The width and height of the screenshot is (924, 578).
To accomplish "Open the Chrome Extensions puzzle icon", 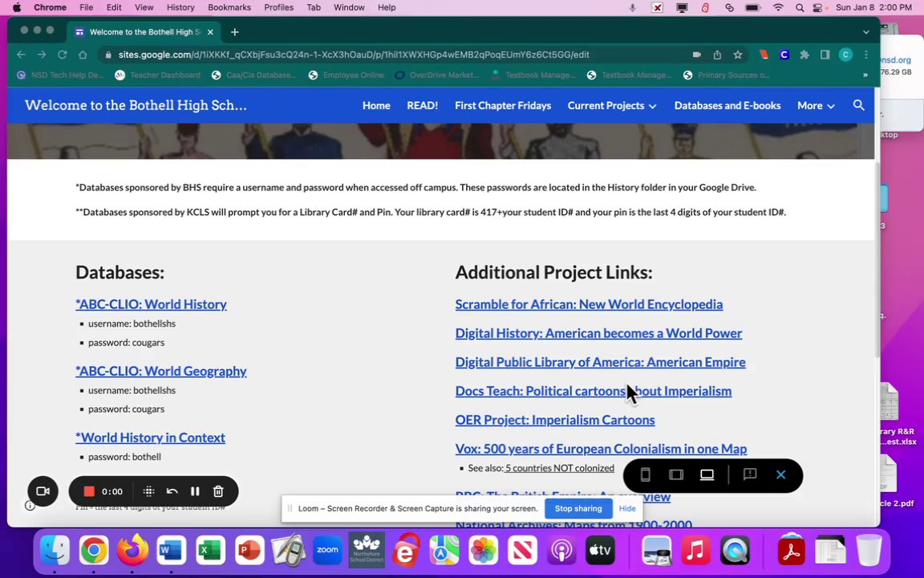I will (x=804, y=55).
